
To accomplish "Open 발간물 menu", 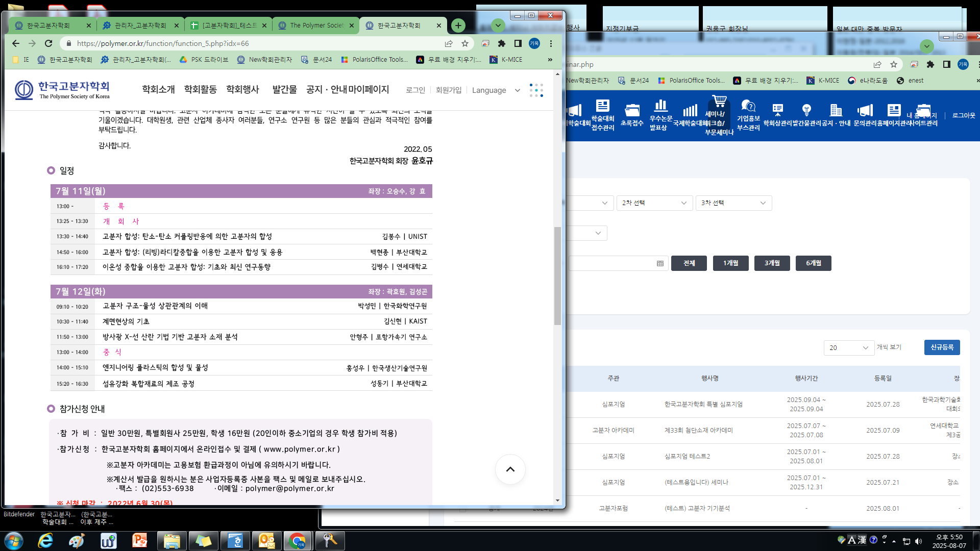I will (x=284, y=90).
